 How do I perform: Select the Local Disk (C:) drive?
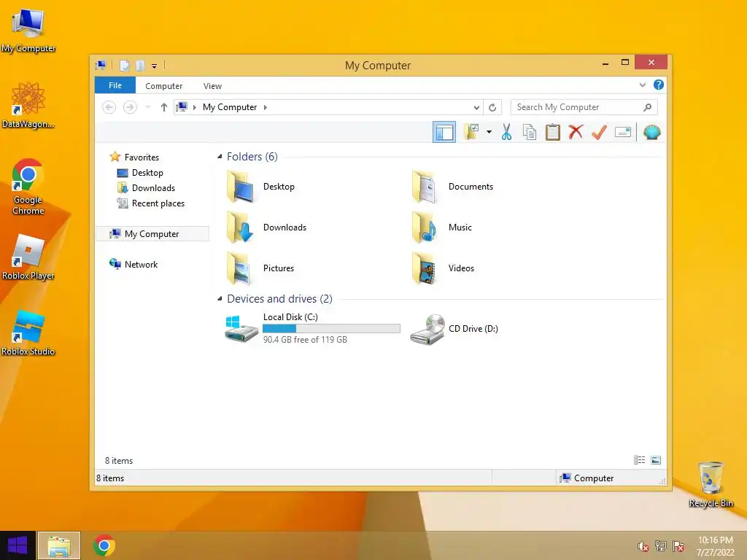click(x=312, y=329)
